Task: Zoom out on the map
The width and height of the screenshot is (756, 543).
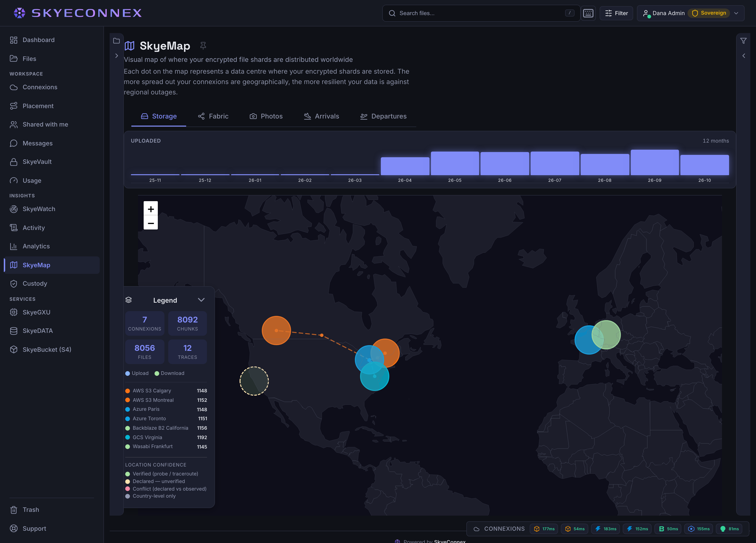Action: (151, 223)
